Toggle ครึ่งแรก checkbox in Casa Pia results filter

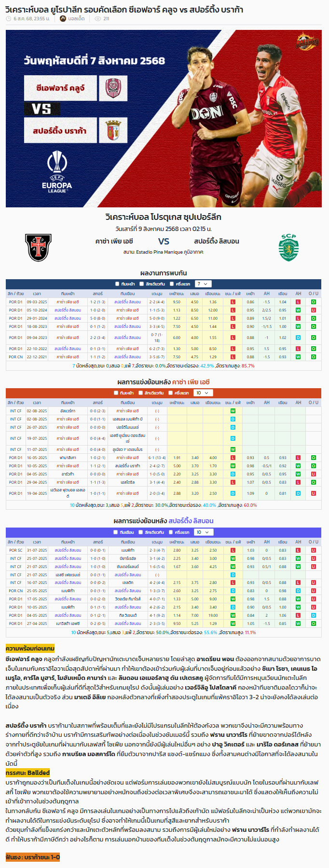click(x=171, y=393)
